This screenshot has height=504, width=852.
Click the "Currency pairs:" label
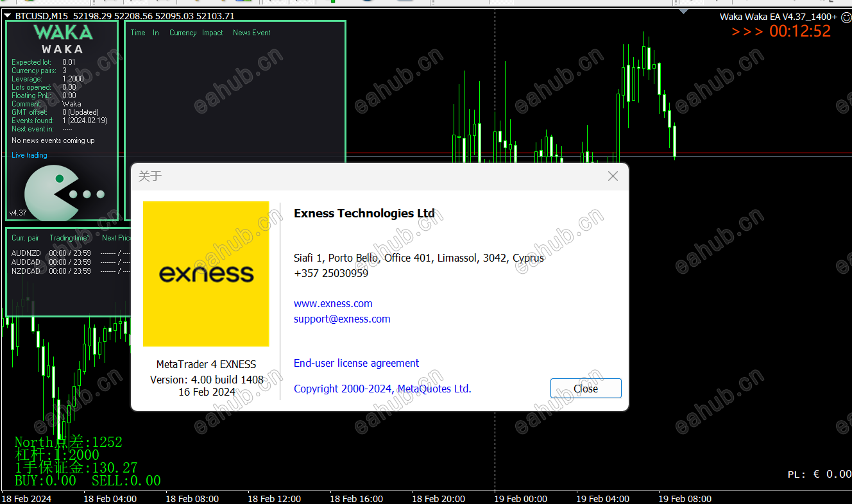click(x=34, y=71)
